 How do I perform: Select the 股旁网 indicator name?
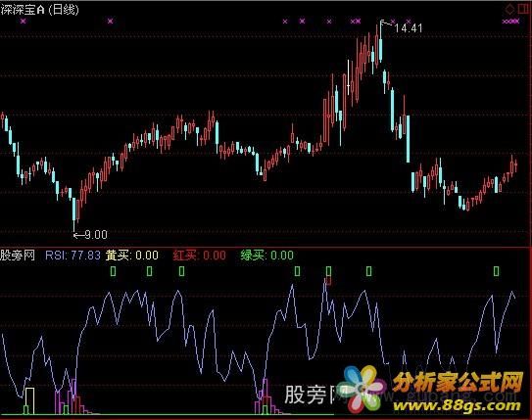click(18, 255)
